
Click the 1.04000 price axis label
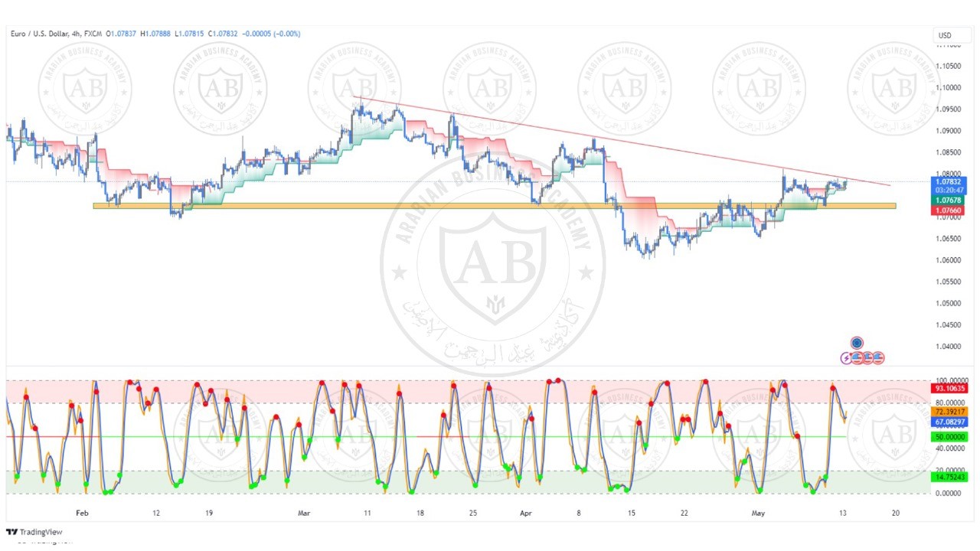pos(949,347)
